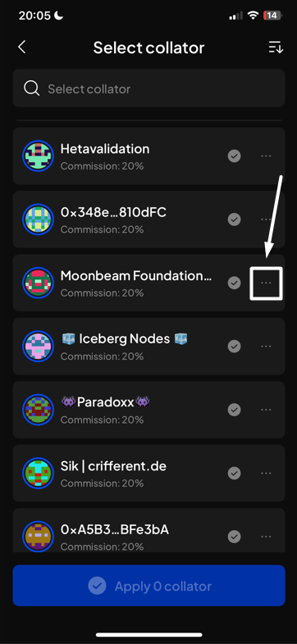Tap the Iceberg Nodes avatar icon
Image resolution: width=297 pixels, height=644 pixels.
38,347
